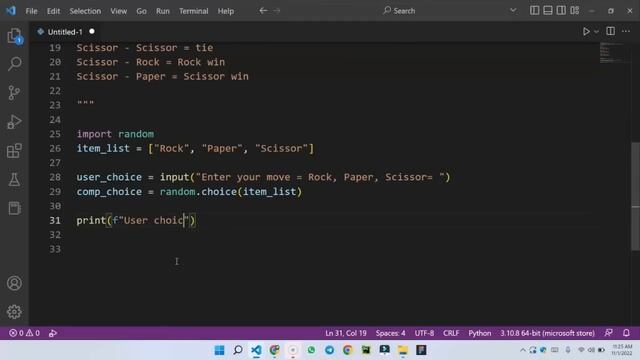This screenshot has width=640, height=360.
Task: Open the notebook-style icon in activity bar
Action: 14,208
